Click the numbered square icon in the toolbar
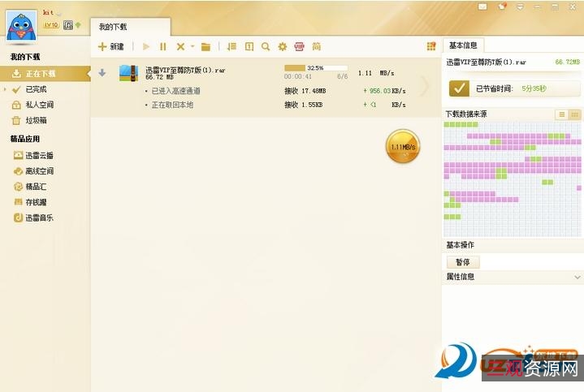 (249, 46)
